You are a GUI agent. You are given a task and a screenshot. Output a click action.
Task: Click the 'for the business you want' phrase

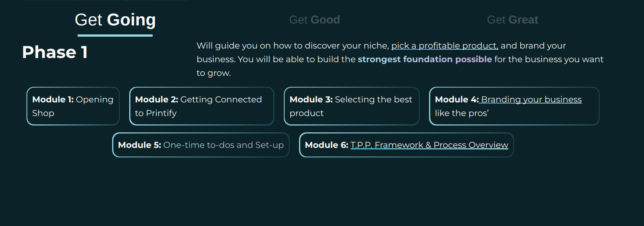[548, 60]
